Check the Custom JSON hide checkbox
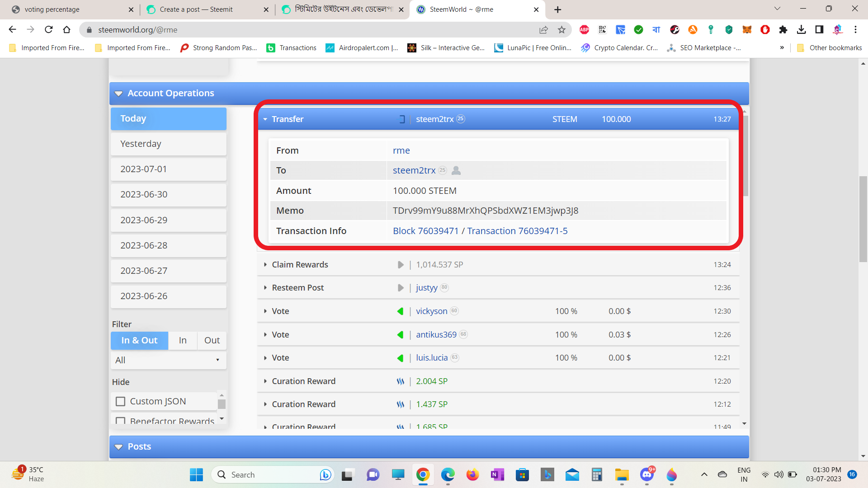 [x=120, y=401]
